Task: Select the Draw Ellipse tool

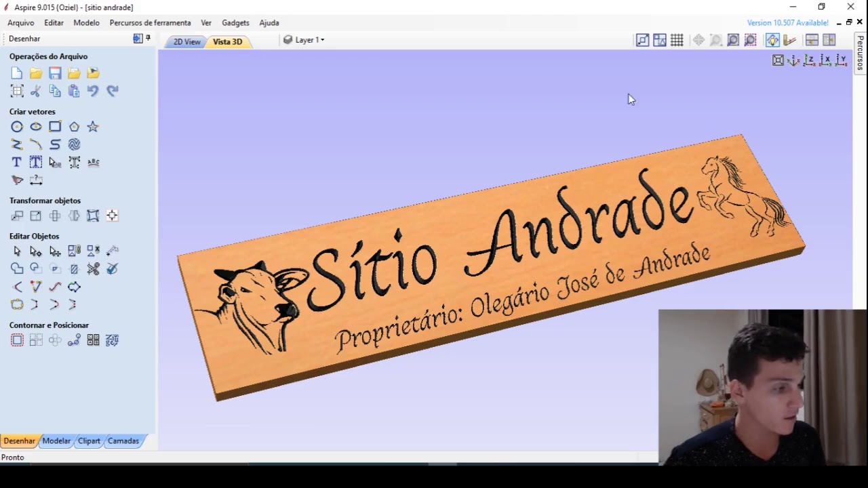Action: click(36, 127)
